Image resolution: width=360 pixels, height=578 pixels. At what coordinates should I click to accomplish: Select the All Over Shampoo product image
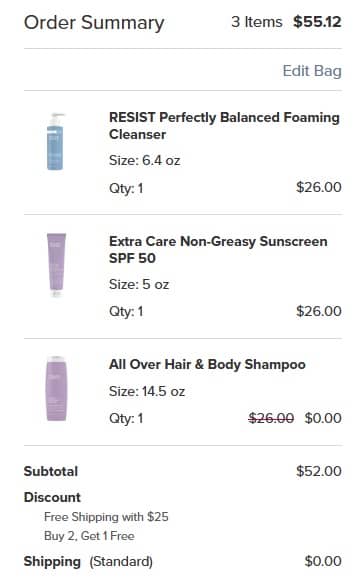click(x=56, y=389)
